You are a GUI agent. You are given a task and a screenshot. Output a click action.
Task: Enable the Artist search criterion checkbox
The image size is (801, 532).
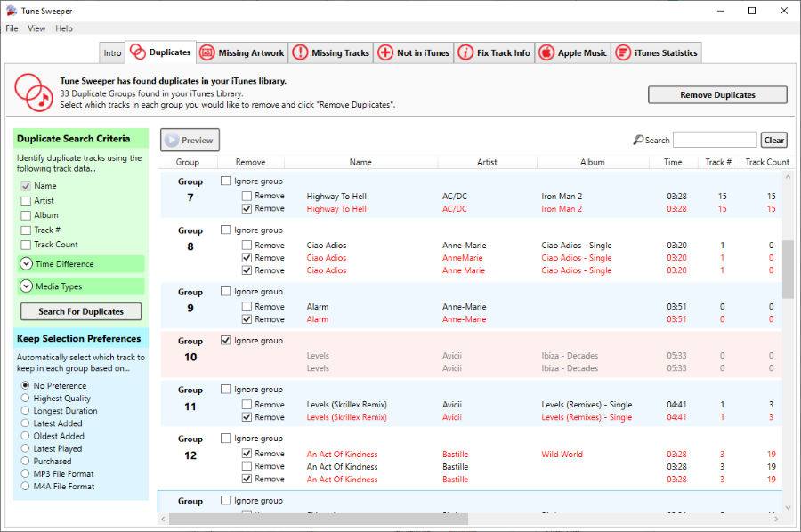(x=26, y=201)
